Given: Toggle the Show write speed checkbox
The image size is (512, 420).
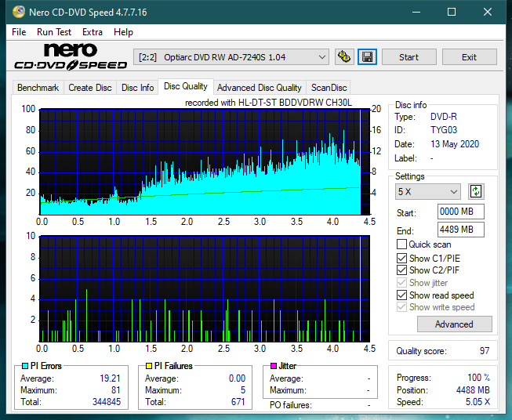Looking at the screenshot, I should pos(401,307).
